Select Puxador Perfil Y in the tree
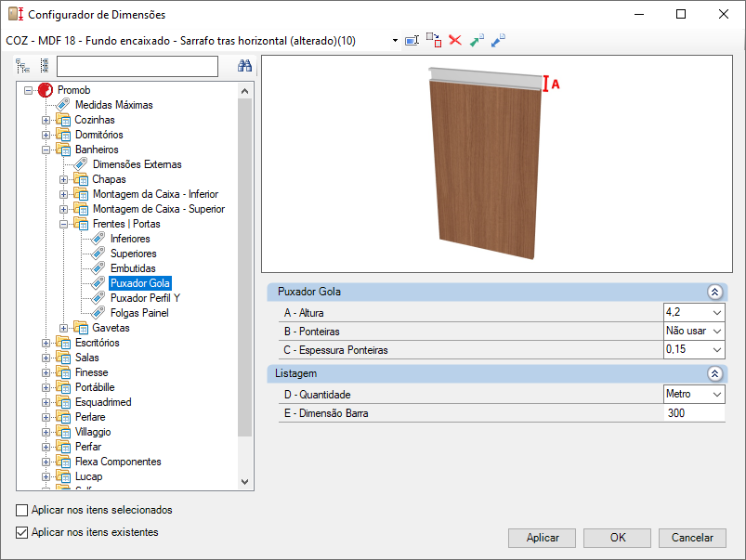Screen dimensions: 746x560 tap(145, 298)
